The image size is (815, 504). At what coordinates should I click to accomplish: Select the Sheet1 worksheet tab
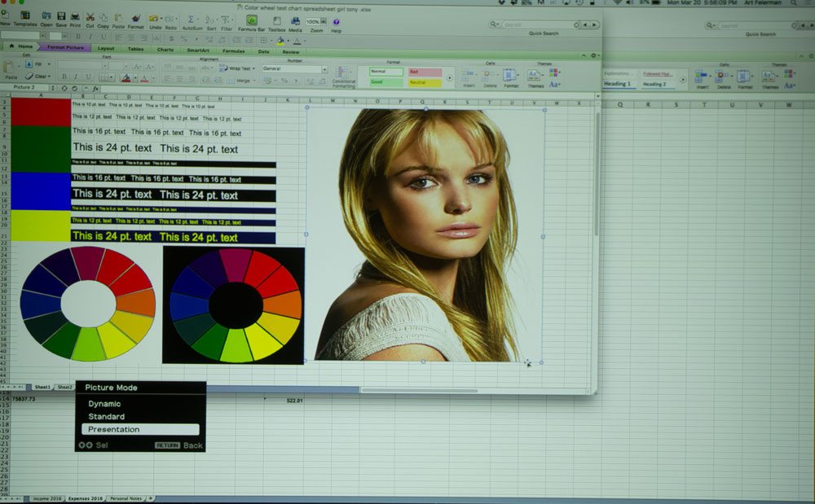(42, 388)
